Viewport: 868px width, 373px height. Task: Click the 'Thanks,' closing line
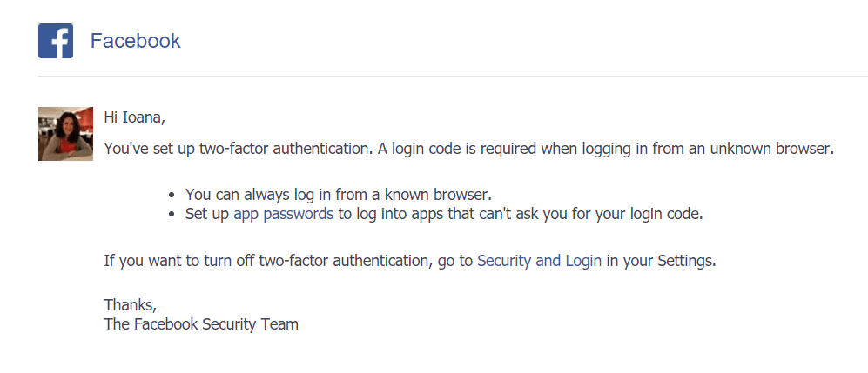131,304
